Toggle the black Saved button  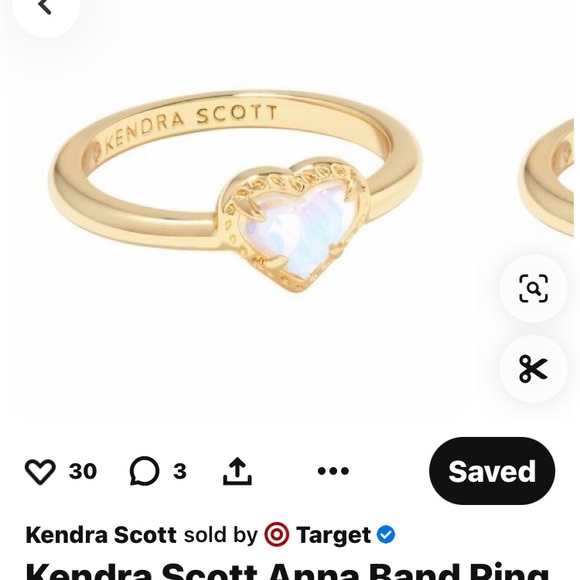tap(492, 471)
